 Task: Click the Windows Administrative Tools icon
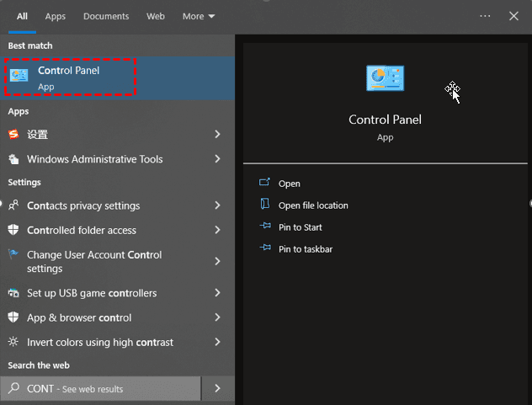coord(13,159)
